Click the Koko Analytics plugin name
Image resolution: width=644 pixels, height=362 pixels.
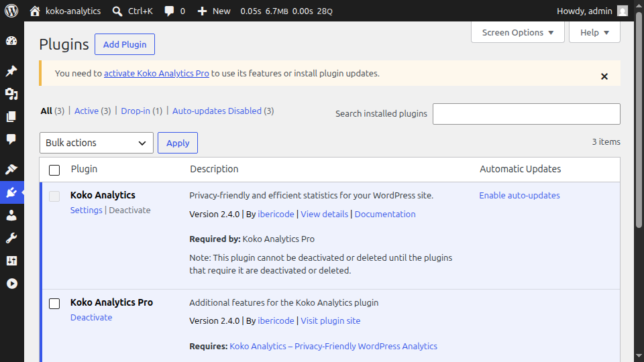click(x=103, y=195)
